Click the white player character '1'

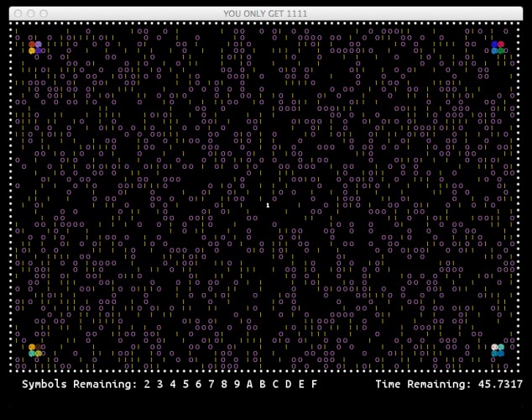tap(268, 205)
